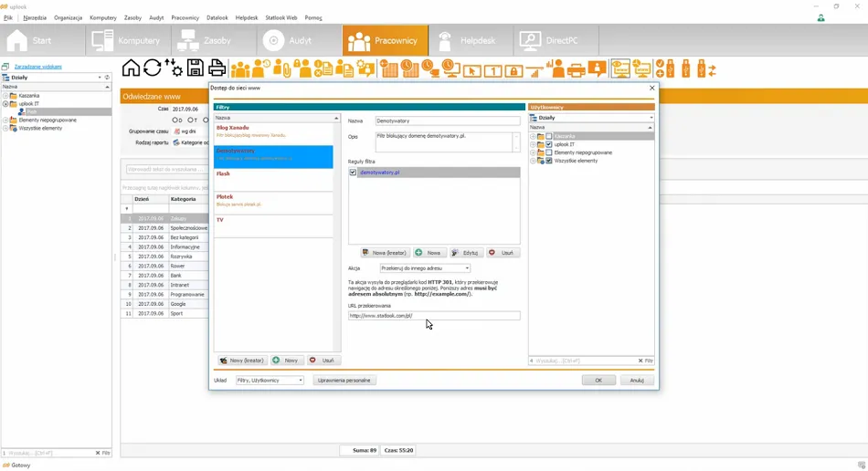Viewport: 868px width, 471px height.
Task: Click the Print icon in the toolbar
Action: point(217,68)
